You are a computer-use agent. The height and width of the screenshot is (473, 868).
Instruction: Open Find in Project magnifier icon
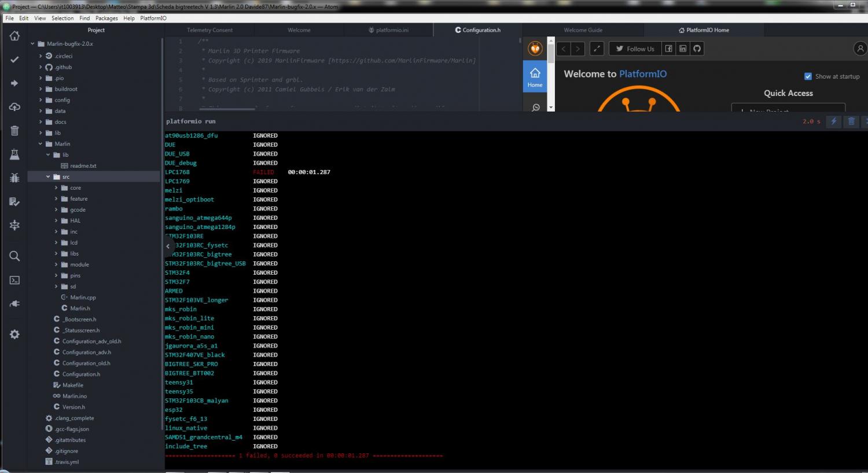[x=14, y=256]
